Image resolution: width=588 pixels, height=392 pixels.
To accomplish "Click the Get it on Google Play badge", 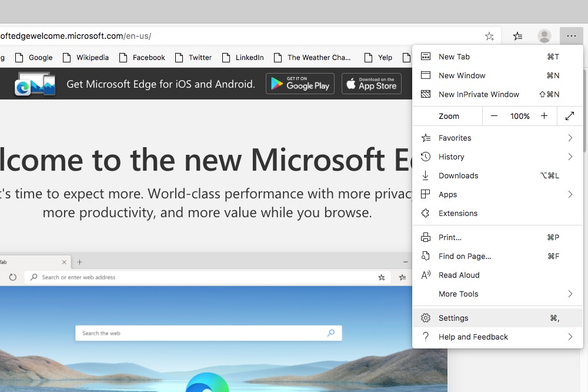I will click(300, 84).
